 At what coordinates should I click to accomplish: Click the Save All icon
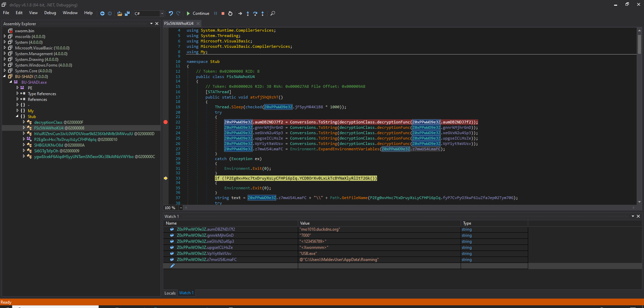[127, 13]
